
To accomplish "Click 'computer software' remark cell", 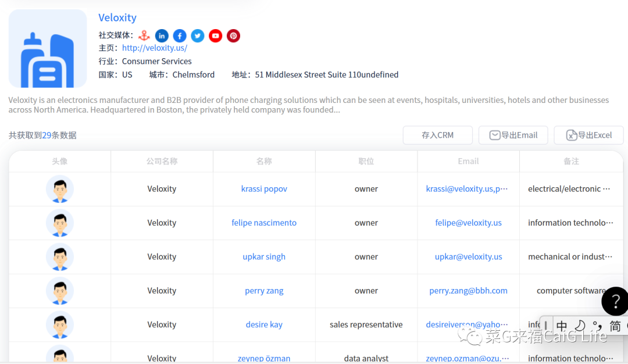I will [x=571, y=291].
